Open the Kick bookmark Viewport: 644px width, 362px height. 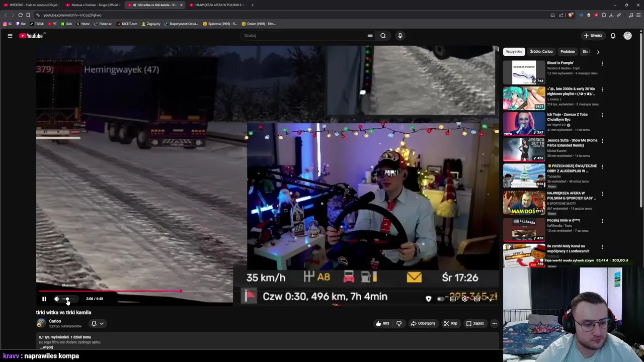pos(67,24)
